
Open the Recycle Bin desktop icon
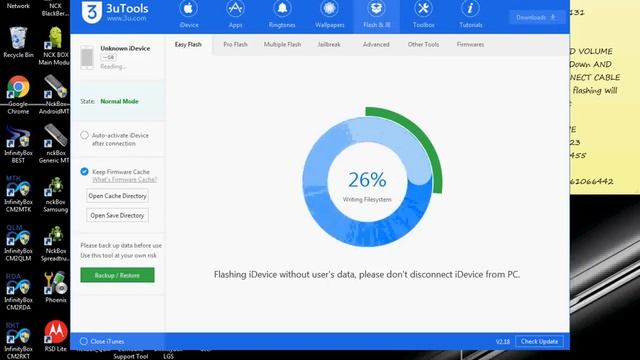[x=18, y=42]
